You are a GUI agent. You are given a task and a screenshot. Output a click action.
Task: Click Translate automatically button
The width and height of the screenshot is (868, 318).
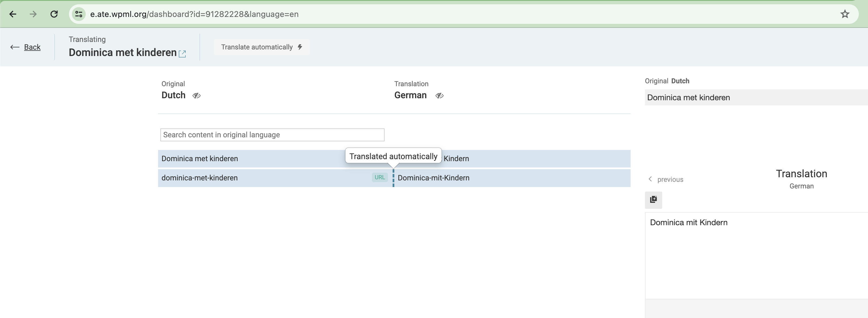pyautogui.click(x=262, y=47)
